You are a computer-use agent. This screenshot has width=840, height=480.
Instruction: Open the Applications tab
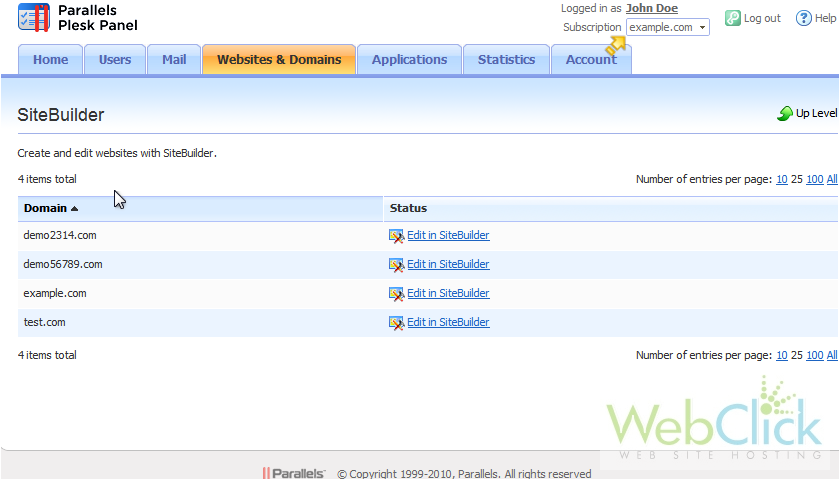point(409,59)
